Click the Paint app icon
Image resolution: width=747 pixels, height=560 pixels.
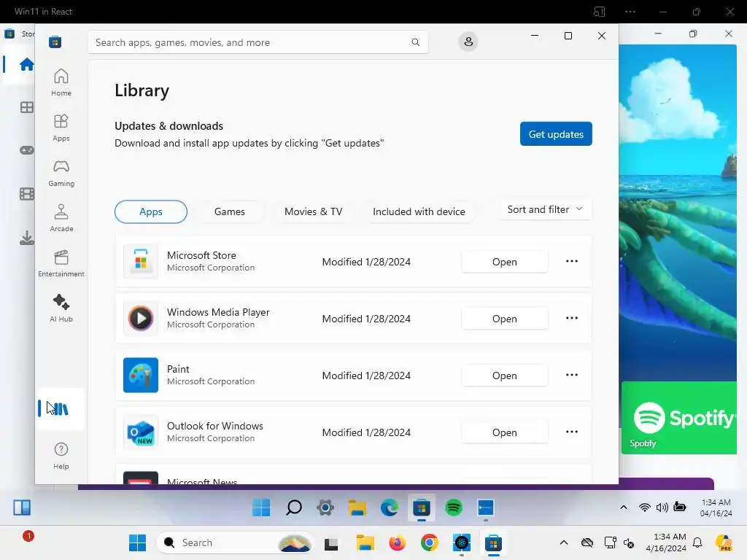(x=141, y=376)
